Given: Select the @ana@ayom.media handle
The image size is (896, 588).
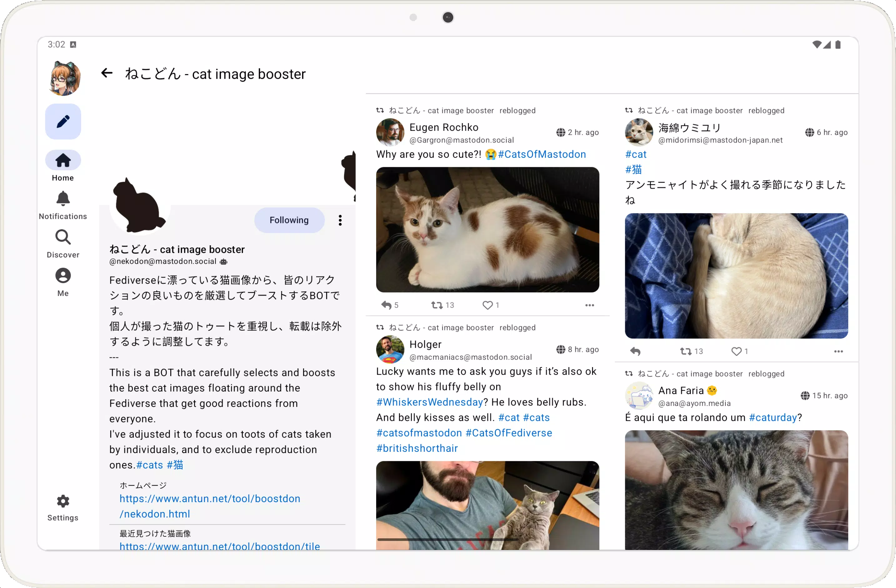Looking at the screenshot, I should (694, 404).
